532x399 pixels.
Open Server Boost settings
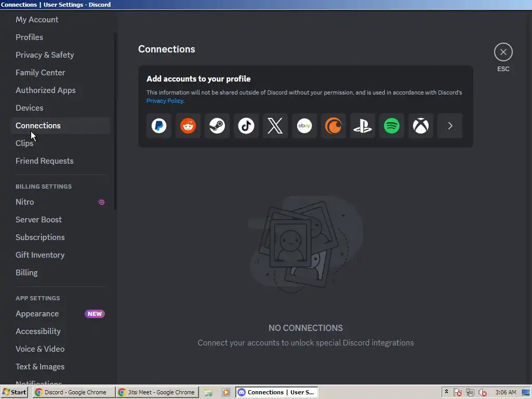pos(60,220)
